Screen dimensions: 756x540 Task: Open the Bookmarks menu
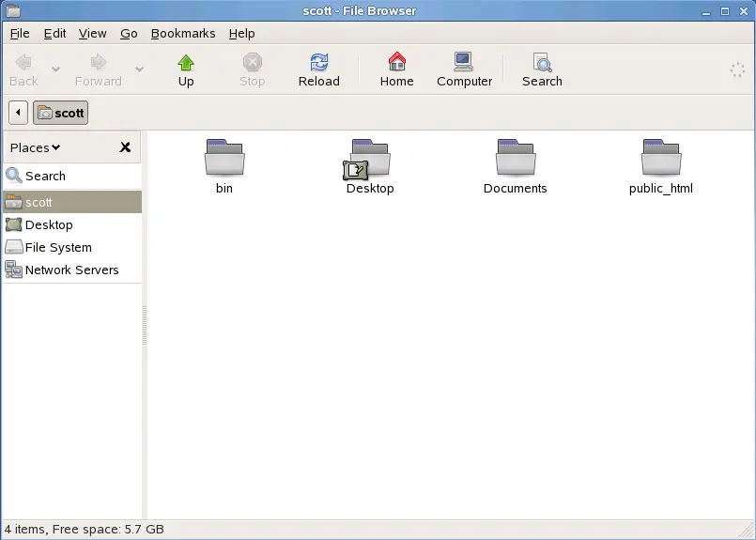click(183, 33)
